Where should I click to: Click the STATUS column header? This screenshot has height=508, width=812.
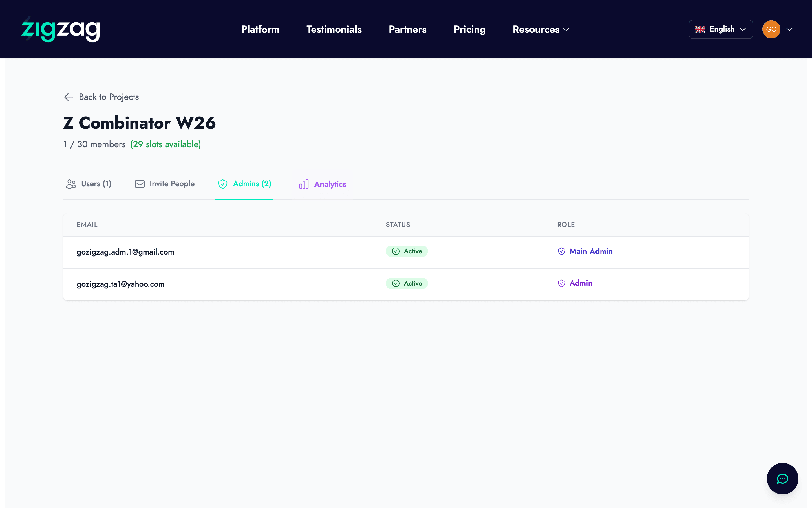[398, 225]
